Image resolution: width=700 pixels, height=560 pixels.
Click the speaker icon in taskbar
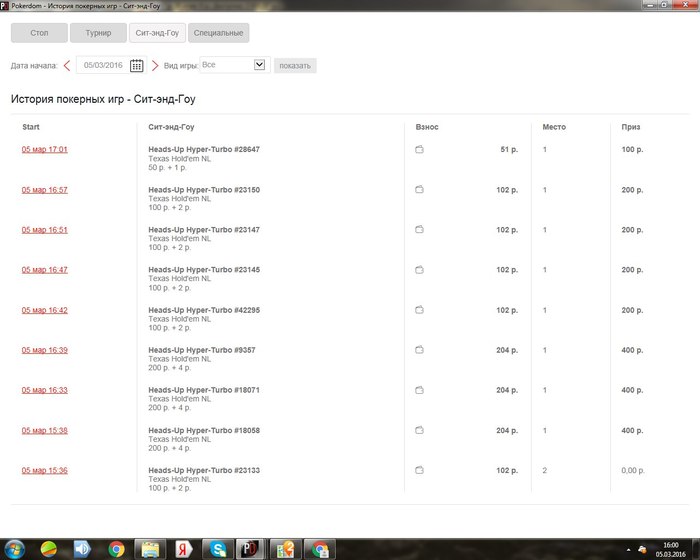click(x=82, y=549)
